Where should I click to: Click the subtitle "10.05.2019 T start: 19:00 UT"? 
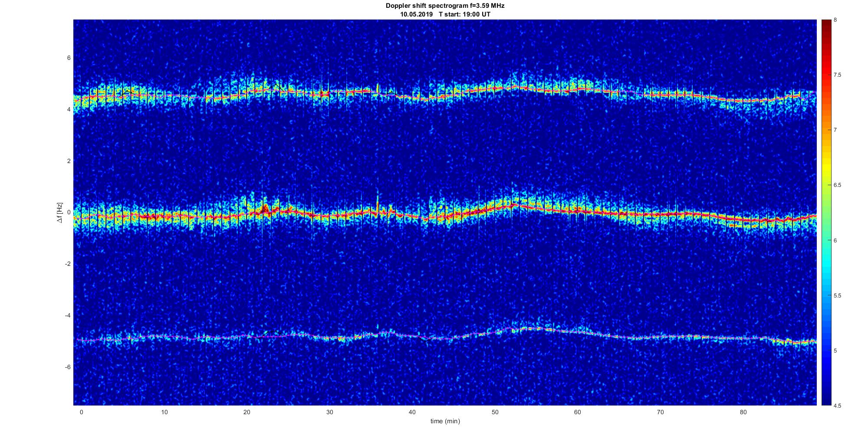pyautogui.click(x=445, y=14)
